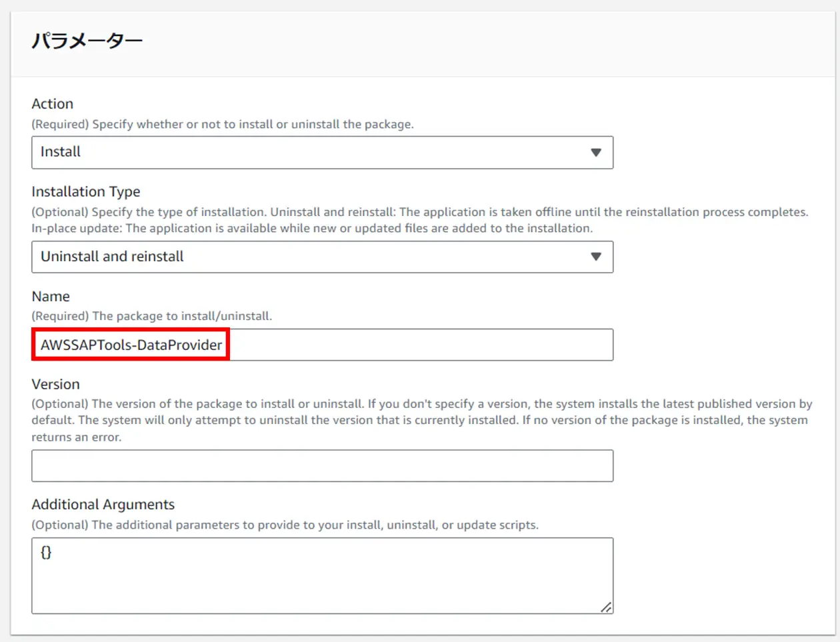Click the Installation Type label
This screenshot has width=840, height=642.
pos(86,192)
